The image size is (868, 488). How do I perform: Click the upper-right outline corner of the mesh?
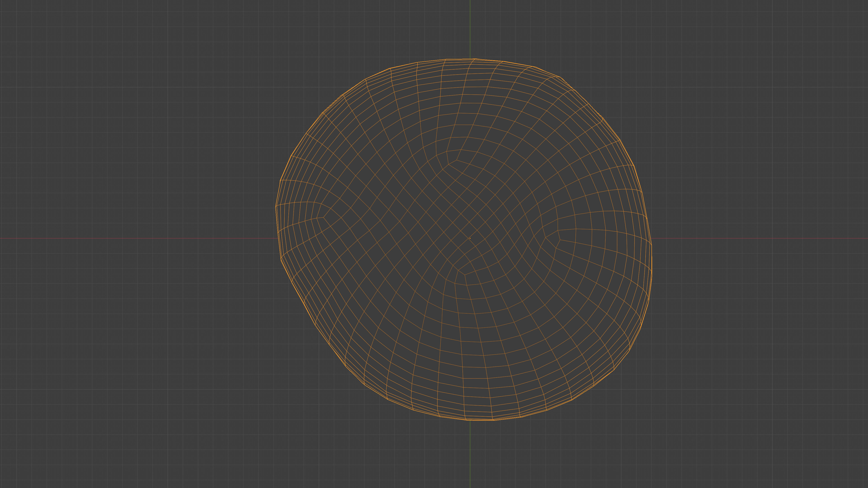point(602,118)
